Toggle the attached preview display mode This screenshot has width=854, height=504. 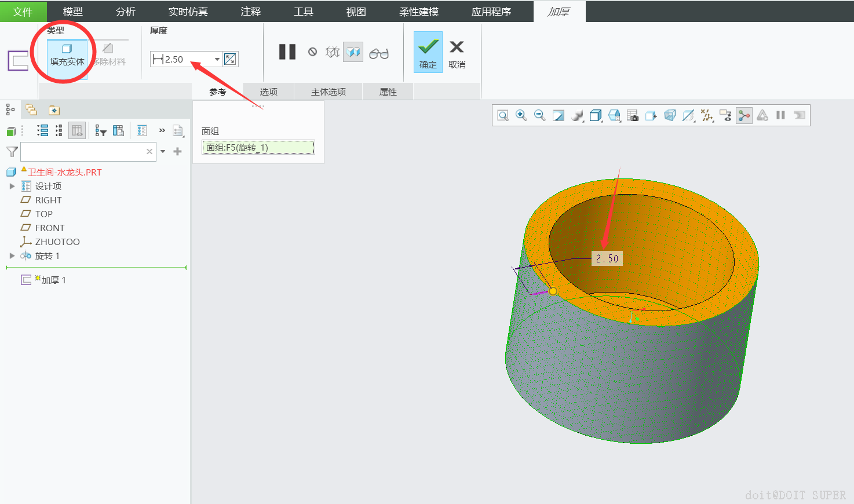pyautogui.click(x=353, y=52)
